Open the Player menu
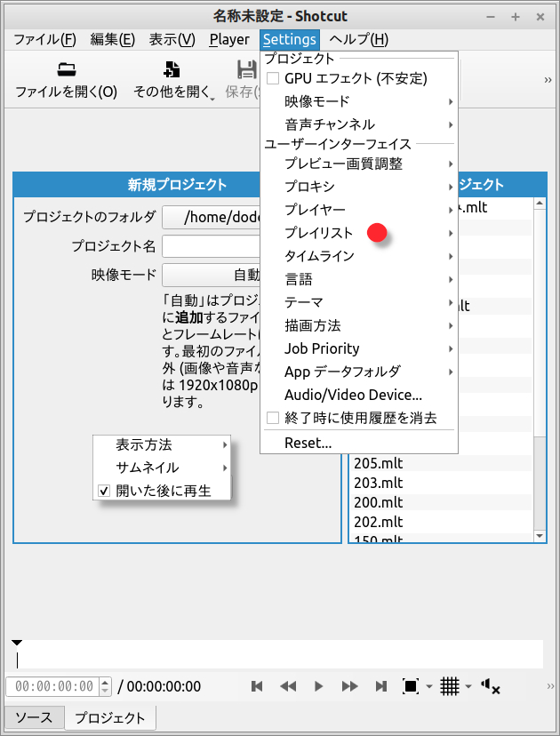Screen dimensions: 560x736 (x=229, y=39)
